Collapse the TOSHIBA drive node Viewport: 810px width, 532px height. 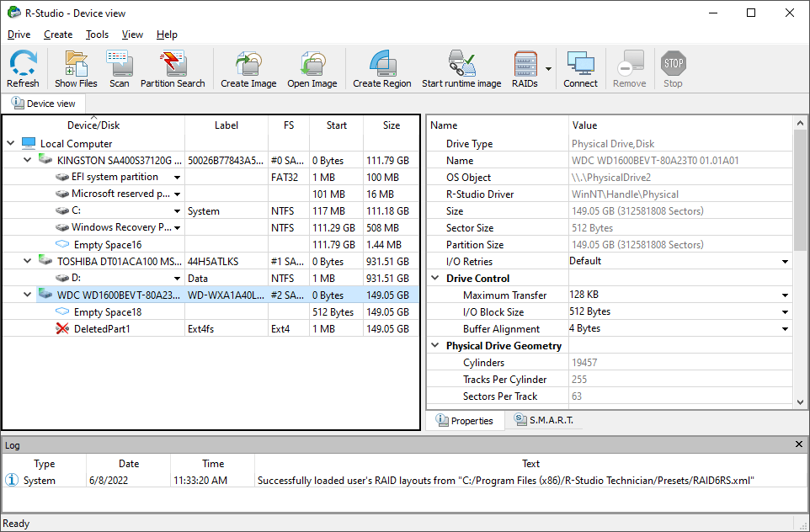pyautogui.click(x=28, y=261)
